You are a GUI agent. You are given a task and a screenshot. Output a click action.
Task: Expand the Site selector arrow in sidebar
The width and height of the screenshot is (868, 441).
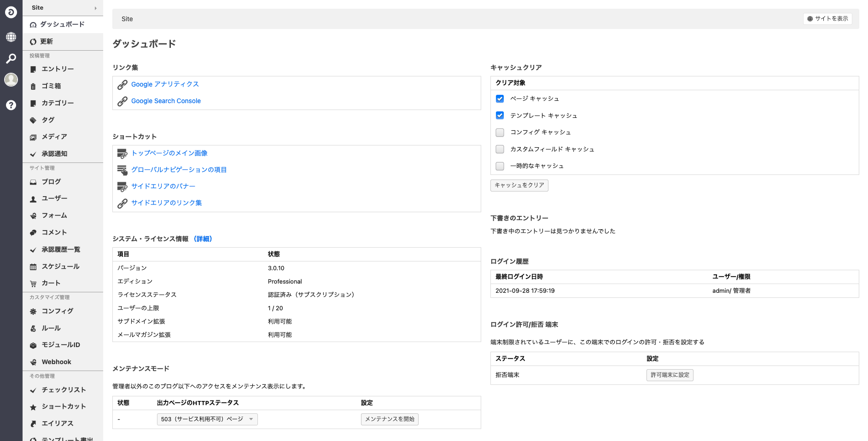click(95, 8)
